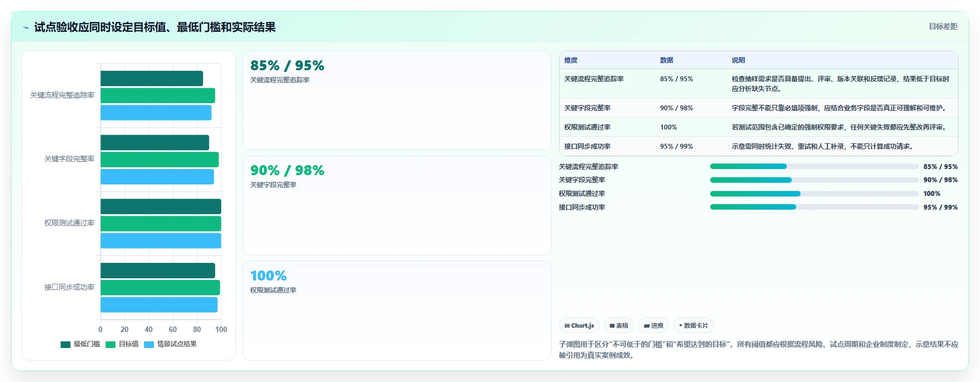Click the x-axis tick value 100

pyautogui.click(x=221, y=329)
